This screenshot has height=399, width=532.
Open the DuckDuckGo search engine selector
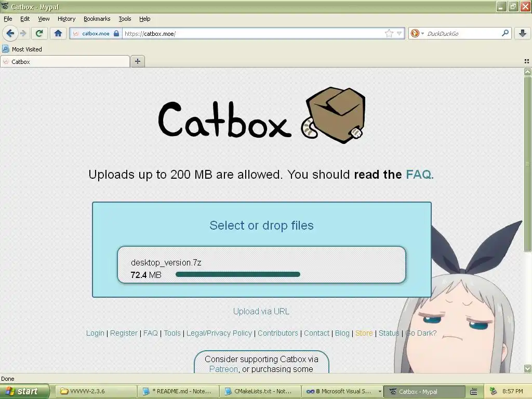(417, 33)
